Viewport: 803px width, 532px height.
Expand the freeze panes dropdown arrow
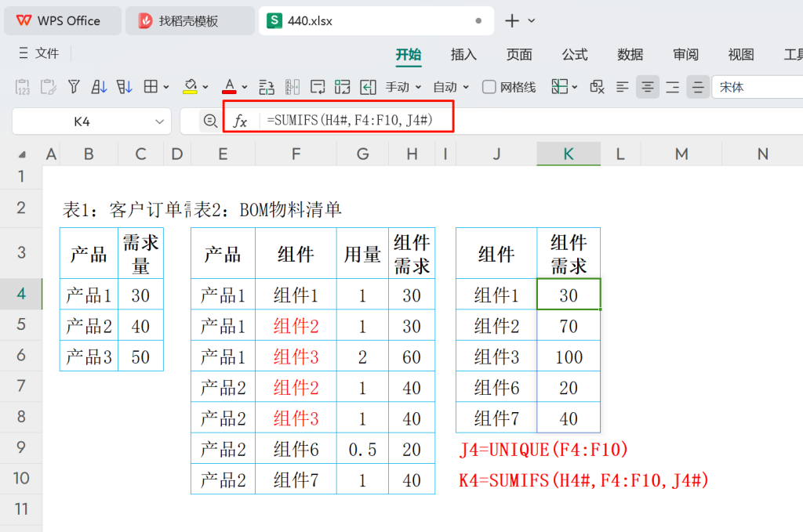coord(575,88)
